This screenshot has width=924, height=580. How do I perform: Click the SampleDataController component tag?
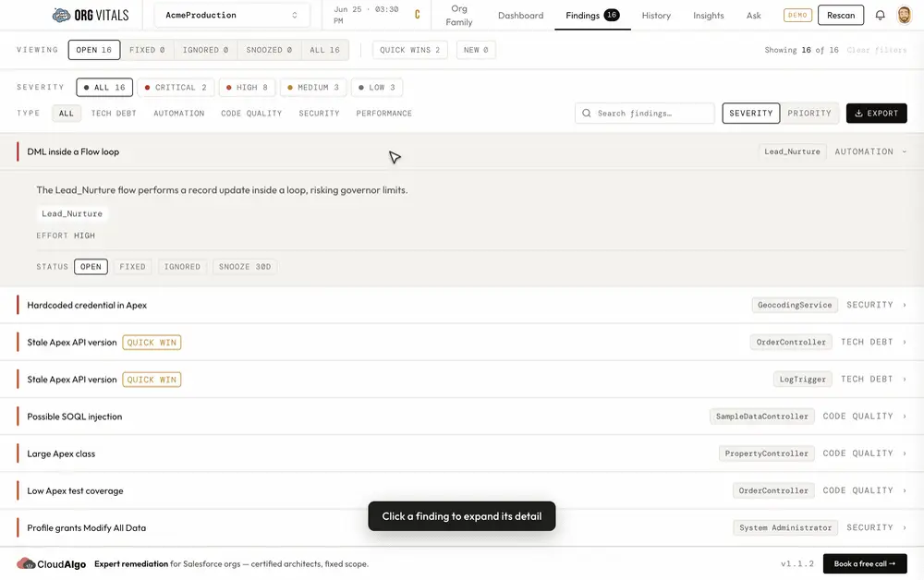[x=761, y=417]
